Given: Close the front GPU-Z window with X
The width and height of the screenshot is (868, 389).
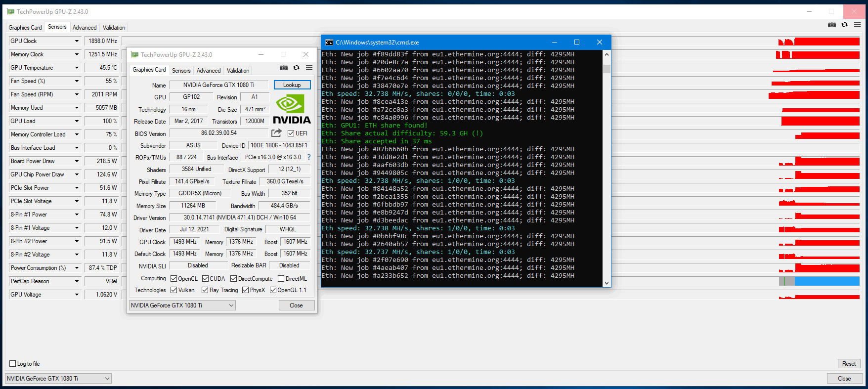Looking at the screenshot, I should click(x=306, y=55).
